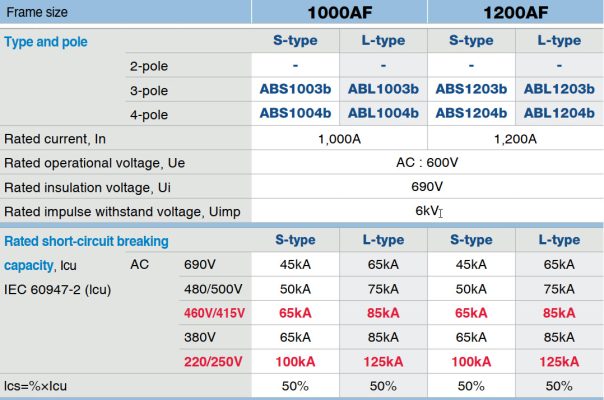
Task: Select the IEC 60947-2 (Icu) label
Action: tap(58, 290)
